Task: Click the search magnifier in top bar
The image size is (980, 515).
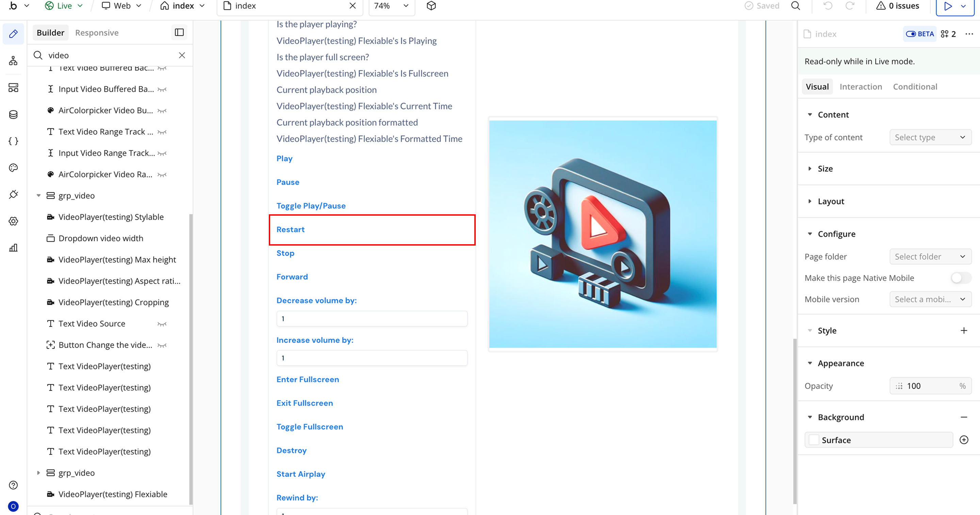Action: (796, 6)
